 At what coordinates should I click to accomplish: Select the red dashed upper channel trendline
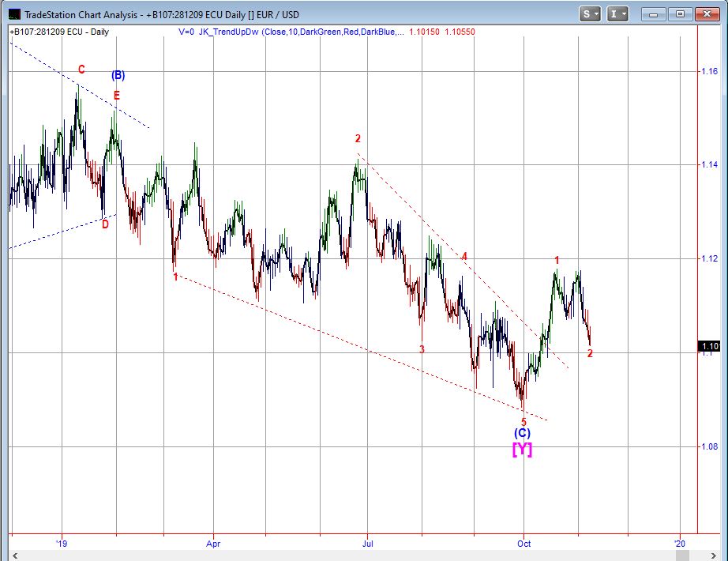point(463,261)
